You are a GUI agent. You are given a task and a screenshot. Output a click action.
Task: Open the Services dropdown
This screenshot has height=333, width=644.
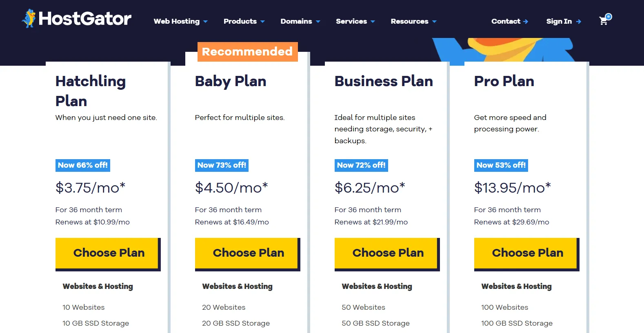[355, 21]
